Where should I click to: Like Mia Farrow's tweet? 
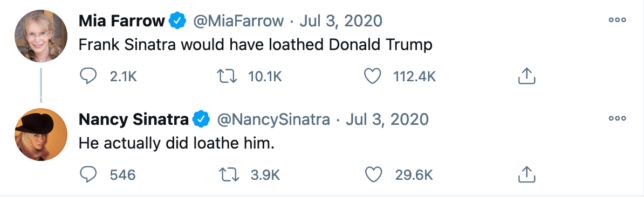point(373,76)
